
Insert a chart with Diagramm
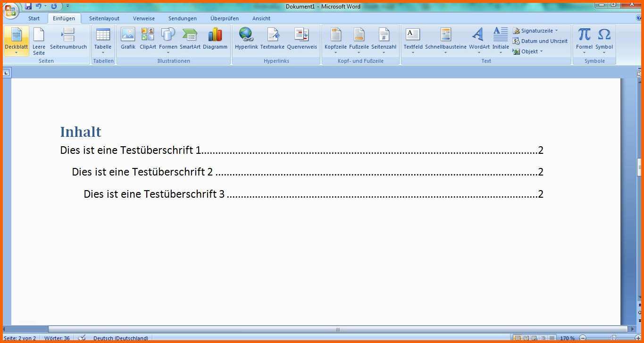(215, 38)
